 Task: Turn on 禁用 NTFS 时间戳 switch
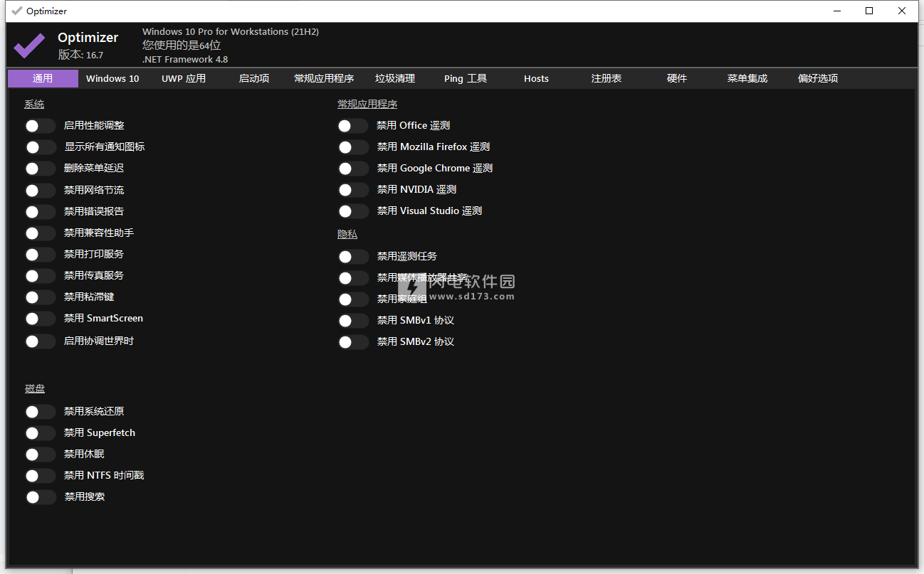coord(40,476)
